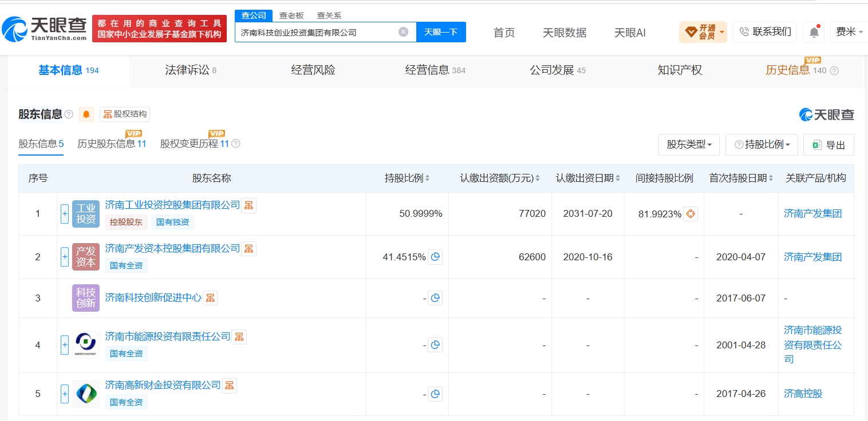The width and height of the screenshot is (868, 421).
Task: Sort table by 持股比例 column header
Action: coord(407,178)
